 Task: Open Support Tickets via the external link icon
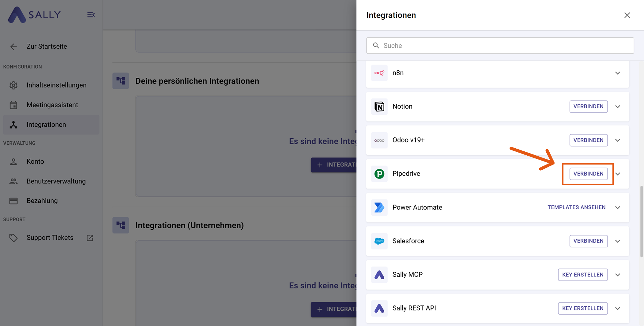coord(90,238)
